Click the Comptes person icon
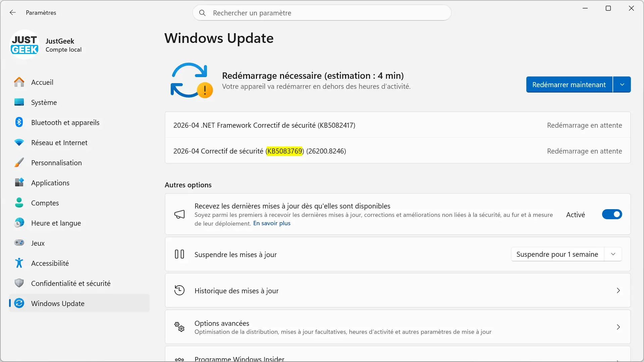 pos(19,203)
